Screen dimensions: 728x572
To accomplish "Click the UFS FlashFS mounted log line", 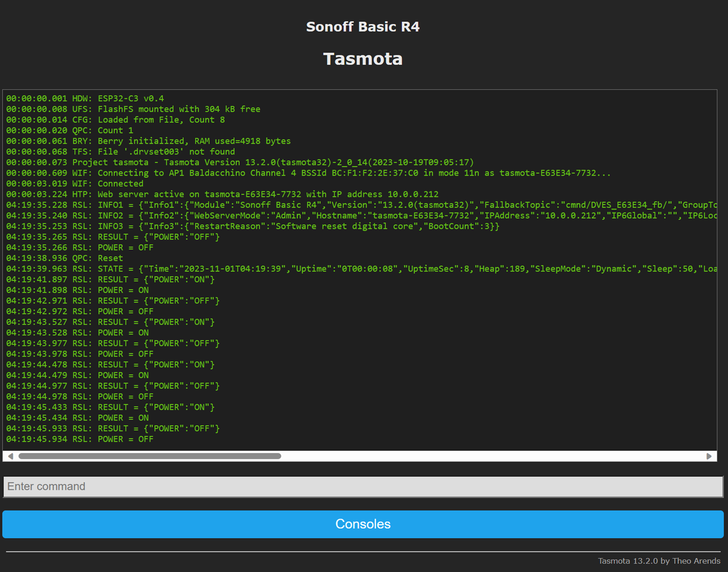I will 133,109.
